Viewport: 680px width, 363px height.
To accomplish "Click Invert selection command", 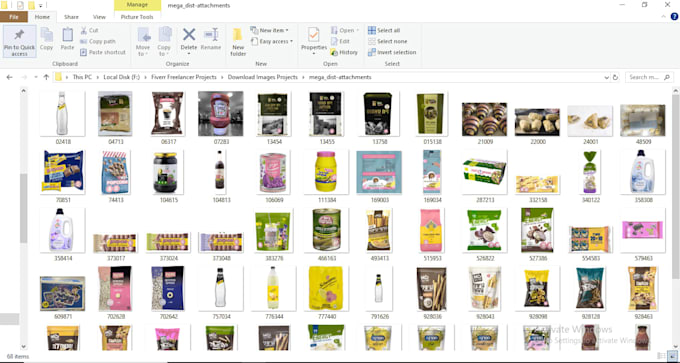I will (392, 52).
